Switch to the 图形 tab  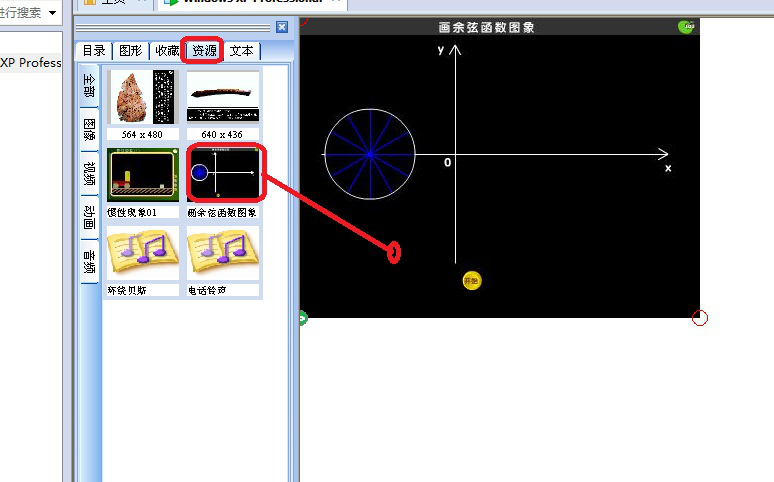[x=130, y=51]
